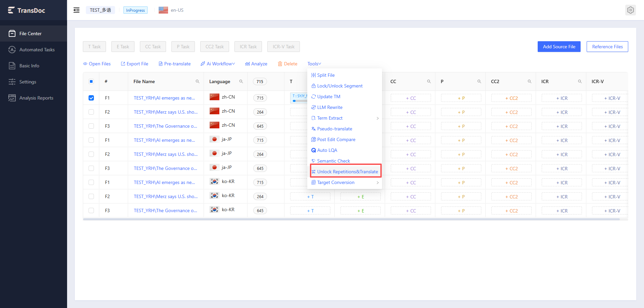Check the zh-CN F2 row checkbox
644x308 pixels.
pos(91,112)
